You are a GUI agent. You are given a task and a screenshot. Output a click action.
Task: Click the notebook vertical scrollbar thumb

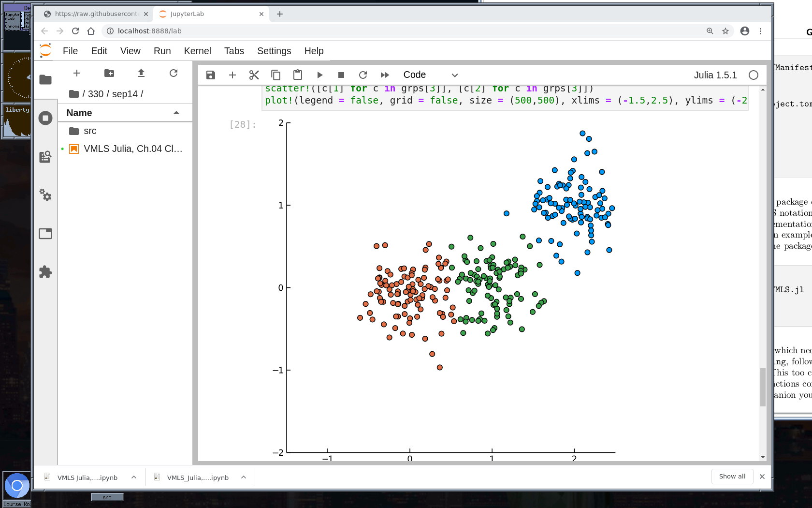[x=763, y=387]
